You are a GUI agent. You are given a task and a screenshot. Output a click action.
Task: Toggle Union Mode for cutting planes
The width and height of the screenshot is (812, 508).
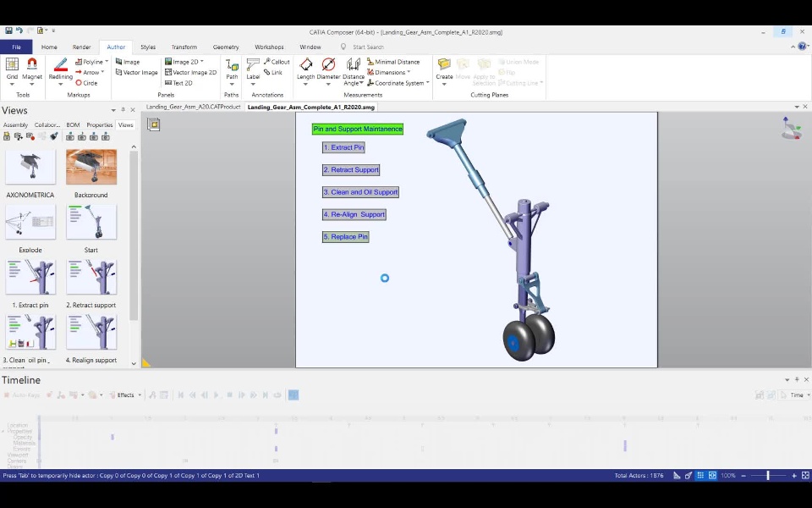tap(518, 62)
